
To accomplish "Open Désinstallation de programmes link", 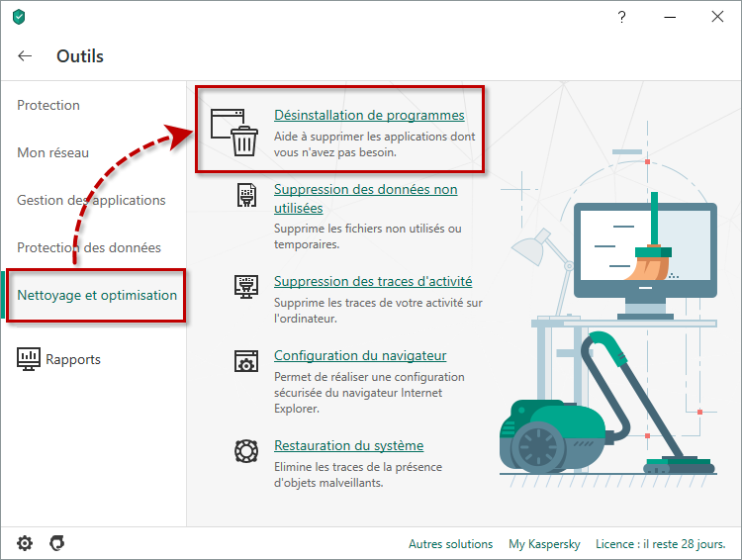I will [369, 115].
